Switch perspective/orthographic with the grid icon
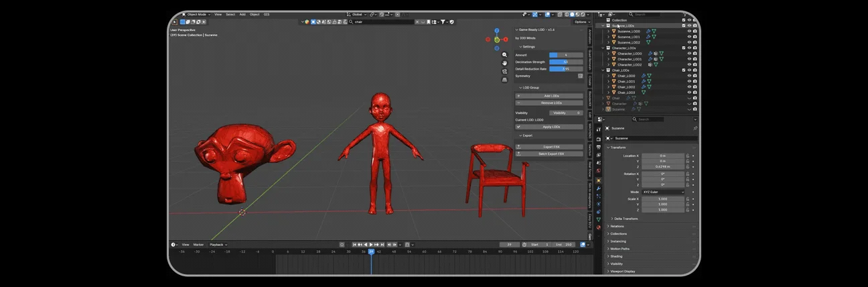The width and height of the screenshot is (868, 287). click(x=504, y=80)
